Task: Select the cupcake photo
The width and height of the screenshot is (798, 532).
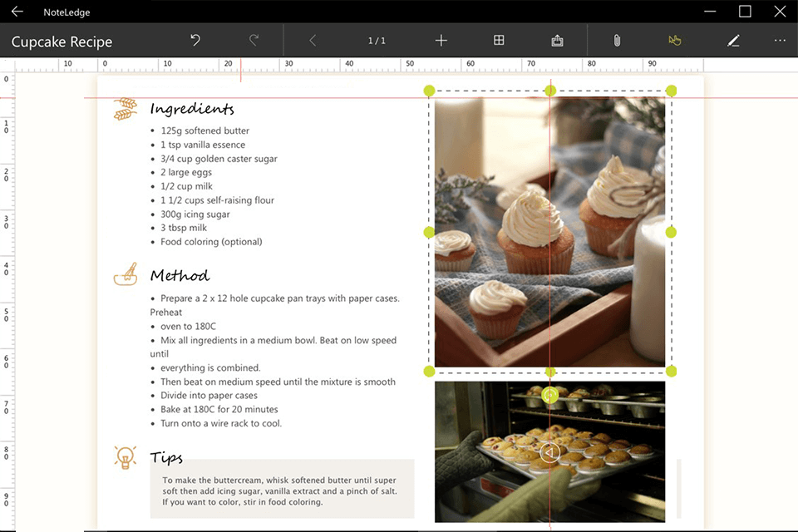Action: [x=549, y=232]
